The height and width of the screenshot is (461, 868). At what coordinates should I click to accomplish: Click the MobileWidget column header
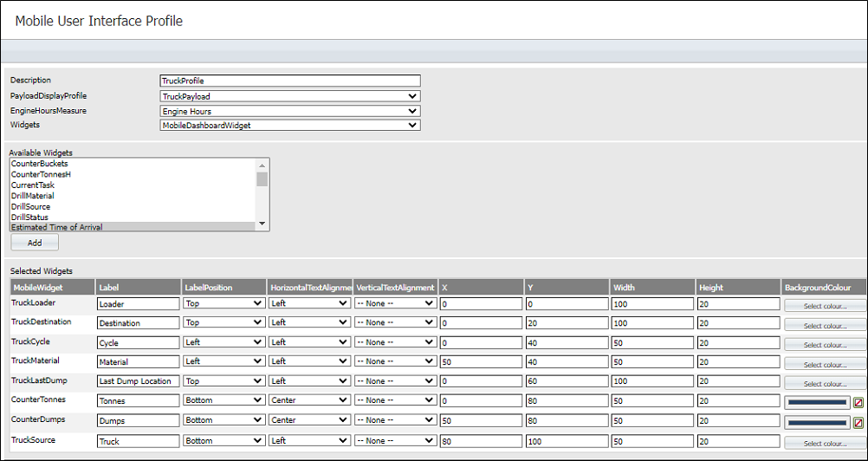pyautogui.click(x=52, y=287)
